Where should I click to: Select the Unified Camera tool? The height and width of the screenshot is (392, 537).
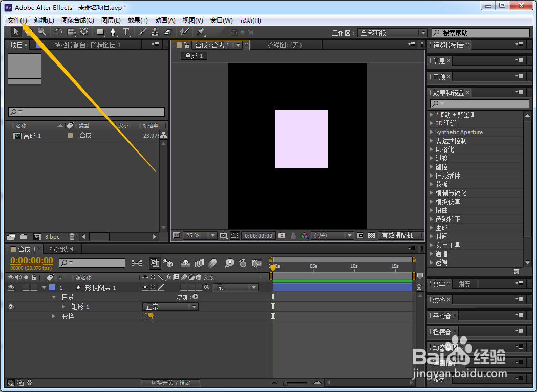[71, 32]
